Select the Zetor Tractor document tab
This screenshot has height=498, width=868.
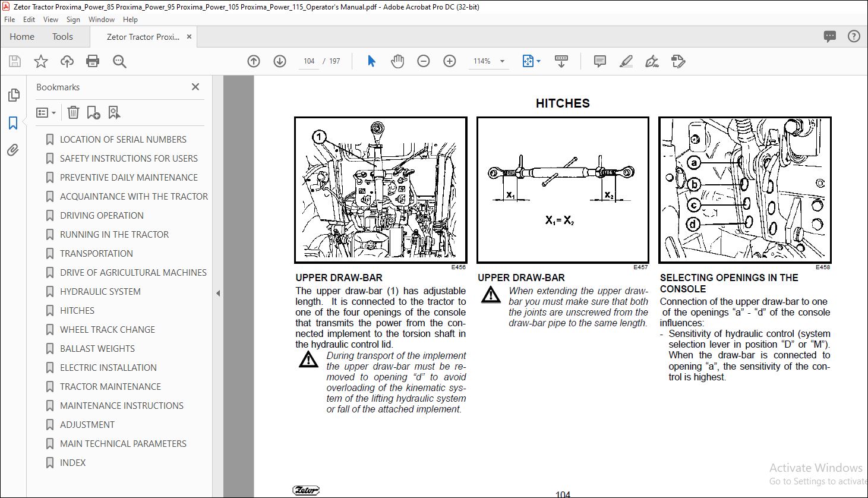143,37
